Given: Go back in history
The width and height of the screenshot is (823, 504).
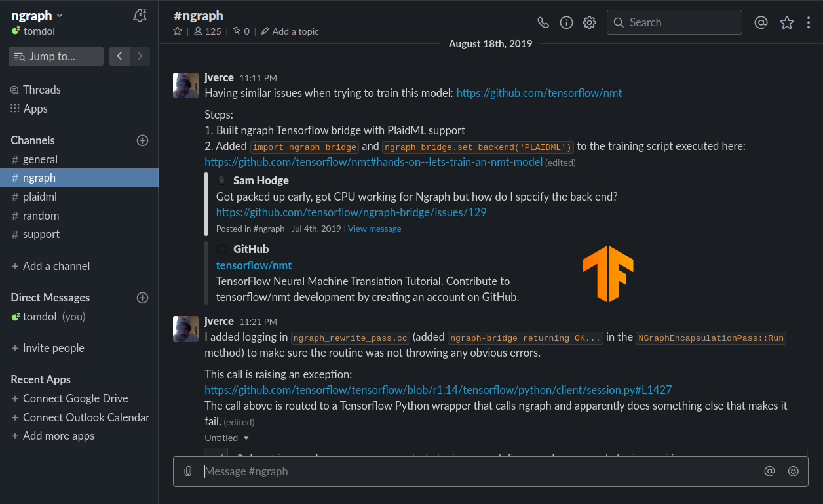Looking at the screenshot, I should 119,56.
